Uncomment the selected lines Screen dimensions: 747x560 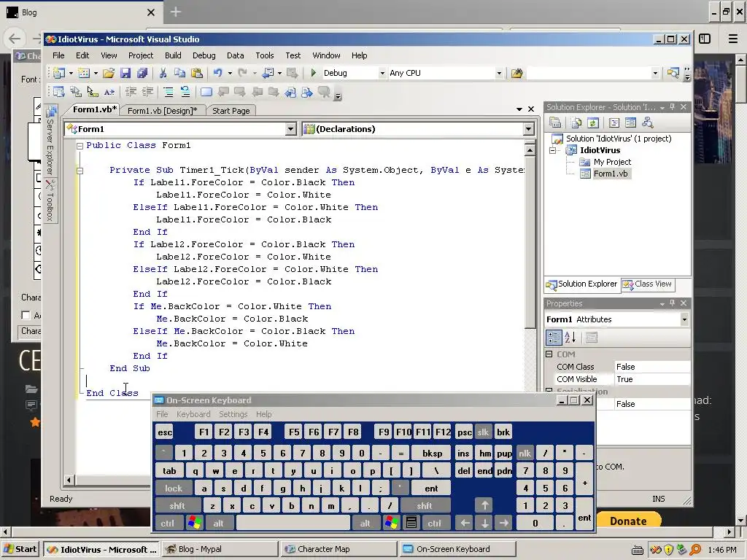click(x=185, y=92)
